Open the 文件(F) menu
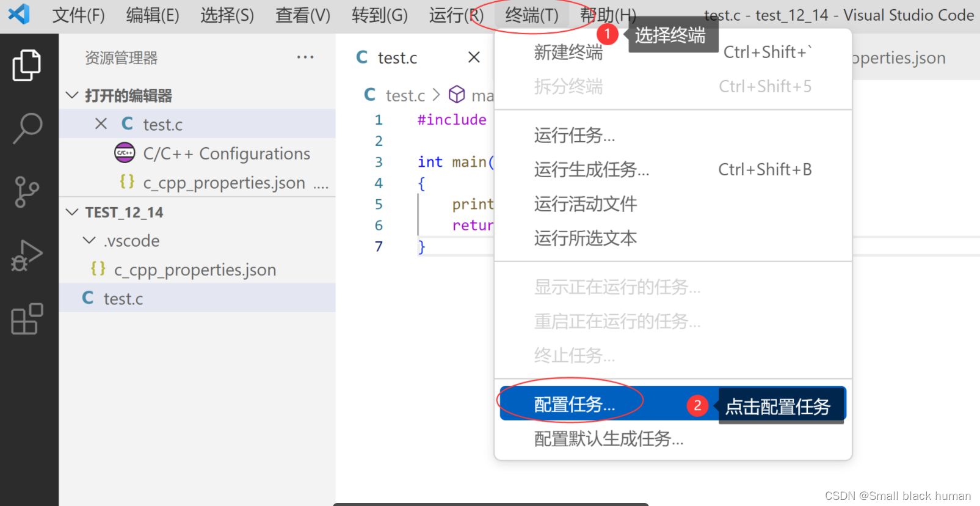 point(79,15)
